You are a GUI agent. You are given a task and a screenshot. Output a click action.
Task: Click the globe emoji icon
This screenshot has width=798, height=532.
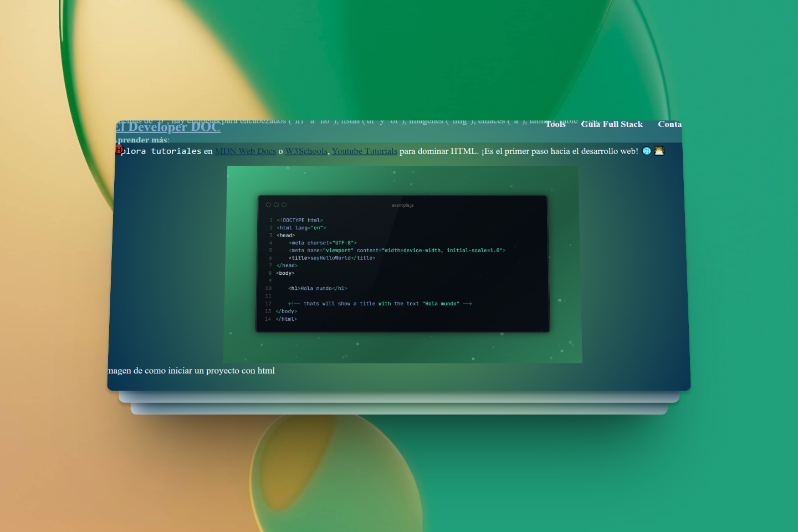(x=647, y=151)
